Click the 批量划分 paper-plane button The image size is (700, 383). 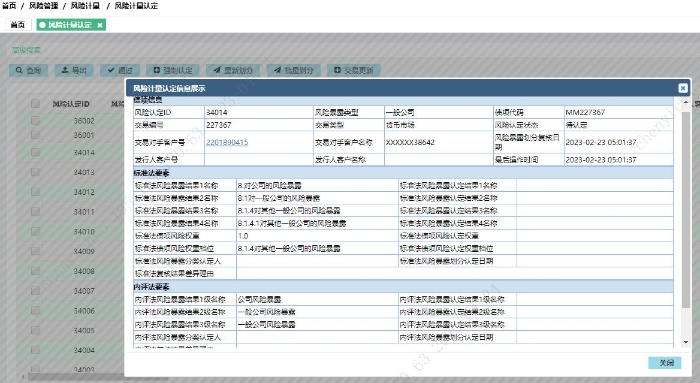(x=294, y=71)
